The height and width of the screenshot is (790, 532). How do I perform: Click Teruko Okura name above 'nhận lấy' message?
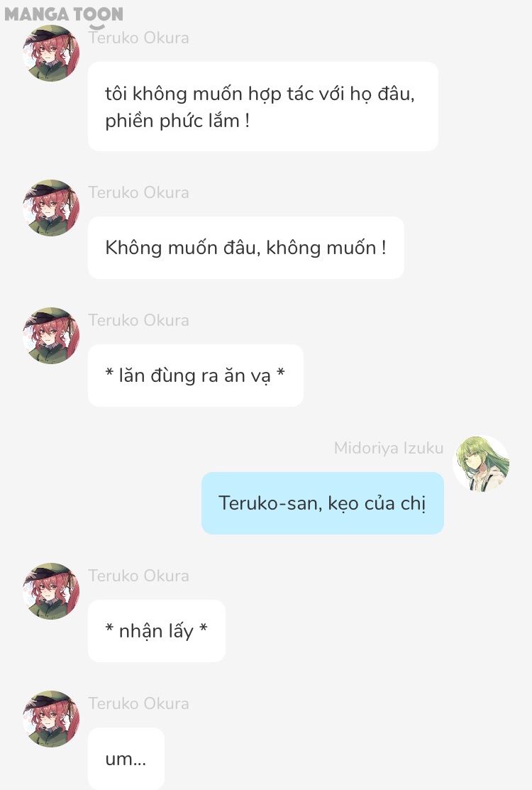[x=139, y=576]
